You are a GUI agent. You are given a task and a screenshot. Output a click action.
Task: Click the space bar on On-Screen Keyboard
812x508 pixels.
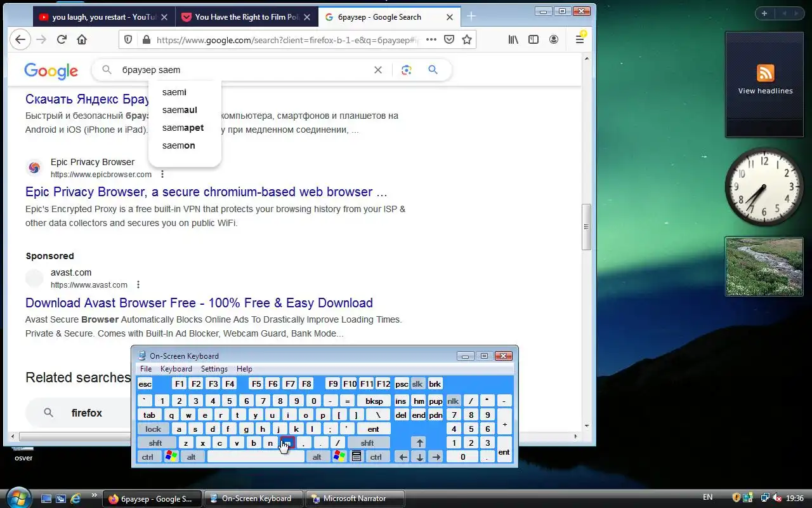click(x=256, y=457)
